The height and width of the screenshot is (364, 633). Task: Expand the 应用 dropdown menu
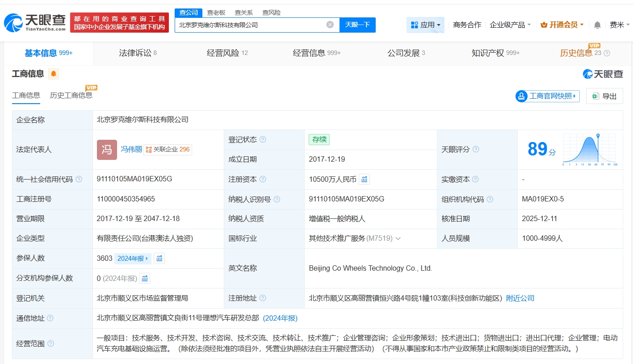coord(425,25)
